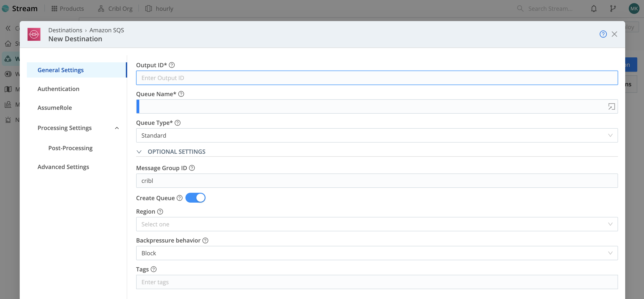Collapse the Processing Settings group
The width and height of the screenshot is (644, 299).
[116, 128]
